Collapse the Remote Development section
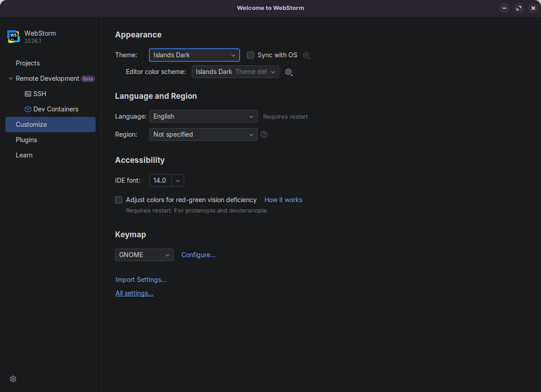Screen dimensions: 541x392 tap(10, 78)
